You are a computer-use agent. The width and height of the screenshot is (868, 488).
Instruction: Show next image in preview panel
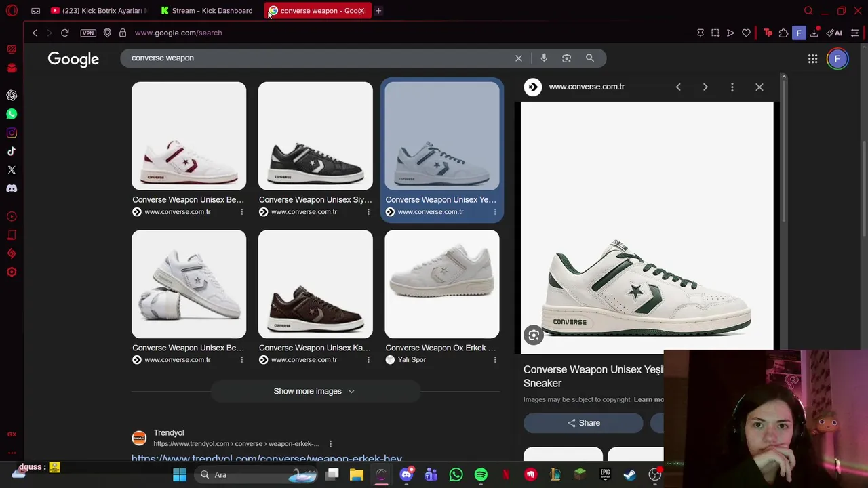click(x=705, y=87)
